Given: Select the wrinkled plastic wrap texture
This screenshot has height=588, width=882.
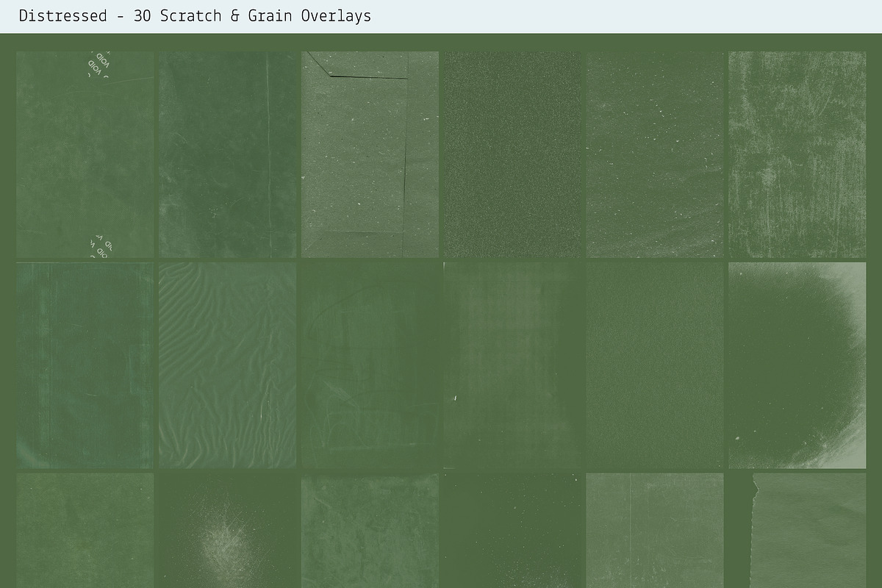Looking at the screenshot, I should coord(228,365).
